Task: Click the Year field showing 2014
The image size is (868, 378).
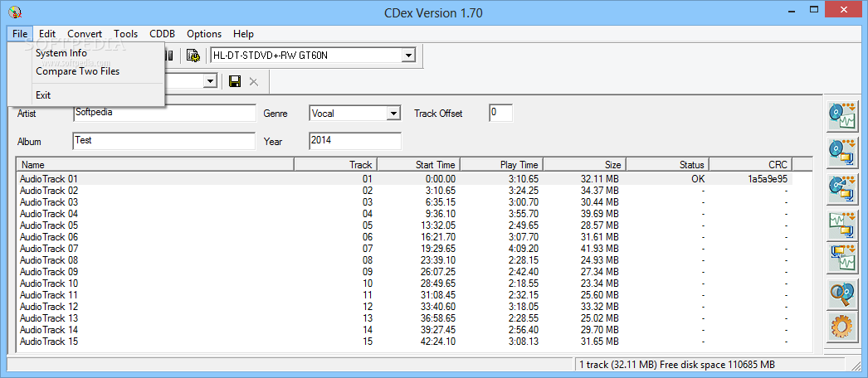Action: click(x=355, y=141)
